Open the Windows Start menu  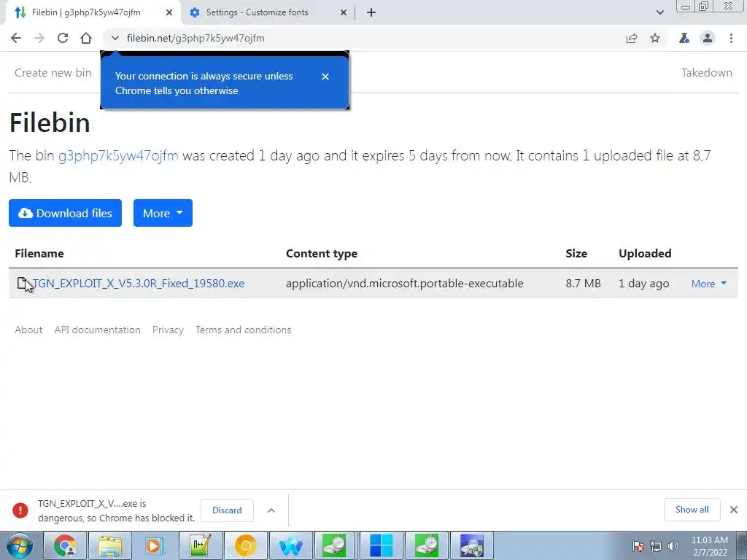click(20, 545)
